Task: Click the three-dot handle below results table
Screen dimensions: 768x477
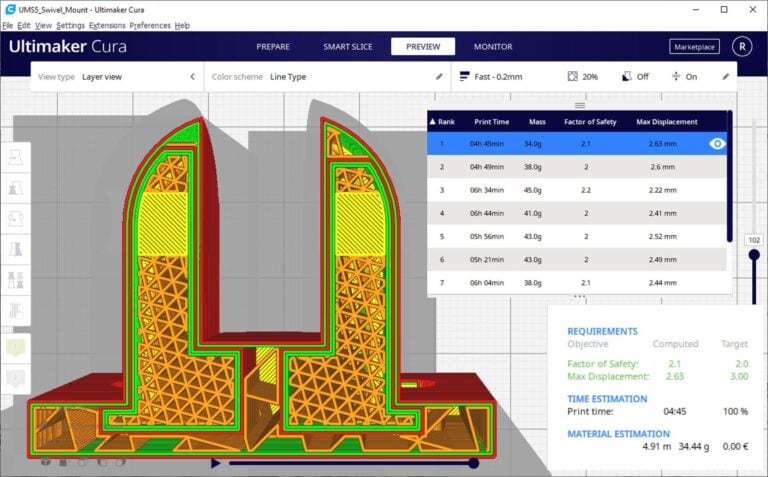Action: pyautogui.click(x=579, y=296)
